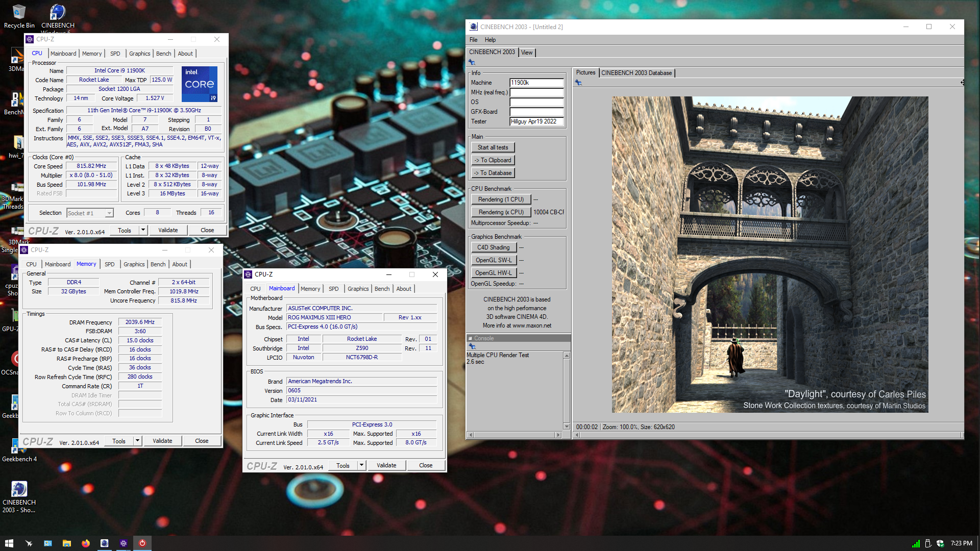980x551 pixels.
Task: Click the blue pin icon in the Console panel
Action: pos(472,346)
